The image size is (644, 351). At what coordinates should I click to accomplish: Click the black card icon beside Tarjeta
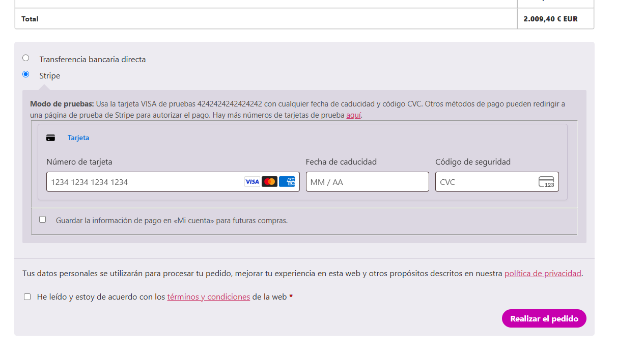click(x=50, y=138)
